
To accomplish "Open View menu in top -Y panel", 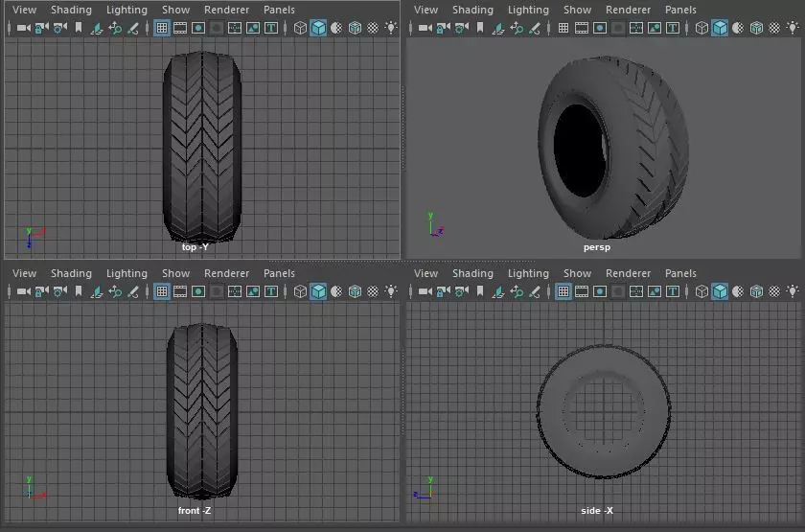I will [x=24, y=10].
